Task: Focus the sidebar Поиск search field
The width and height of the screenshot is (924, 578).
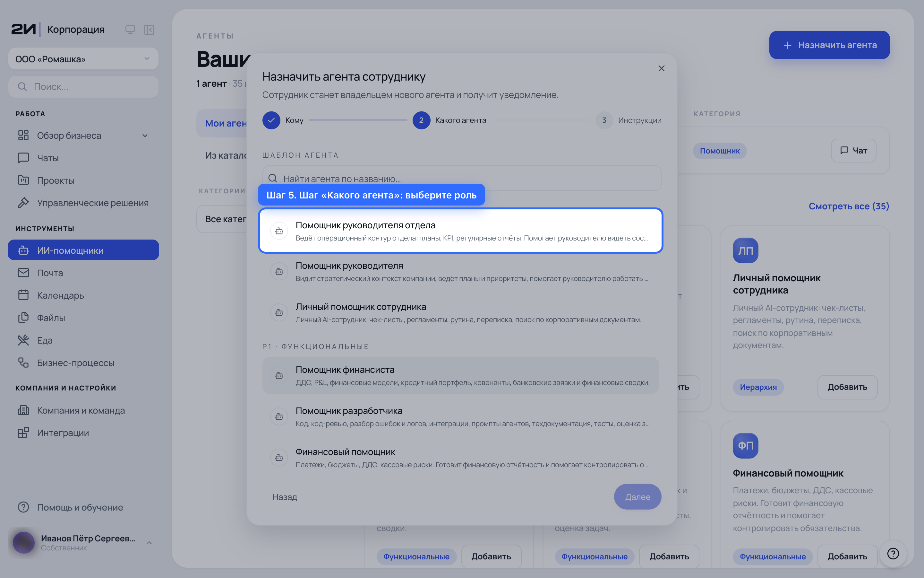Action: [x=83, y=87]
